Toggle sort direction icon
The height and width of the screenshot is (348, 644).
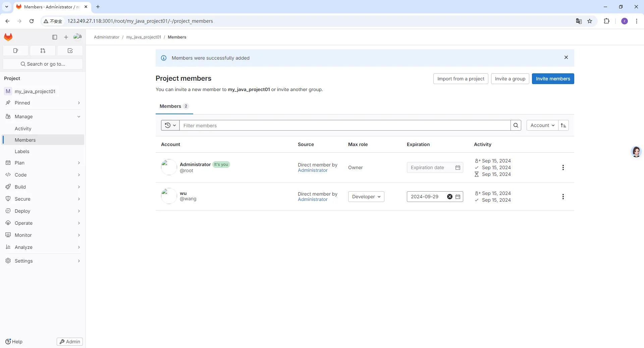[563, 125]
